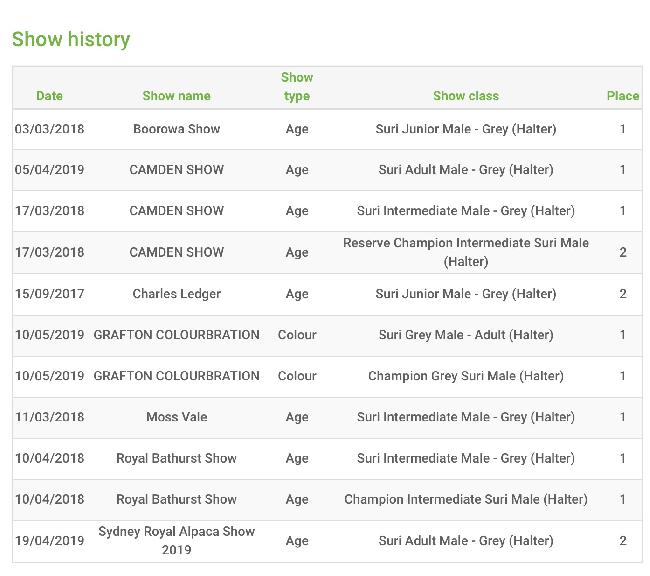Click the Charles Ledger show name

[x=177, y=294]
